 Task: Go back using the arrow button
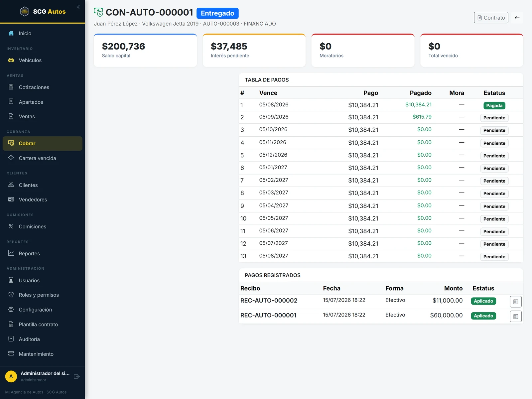pos(517,18)
